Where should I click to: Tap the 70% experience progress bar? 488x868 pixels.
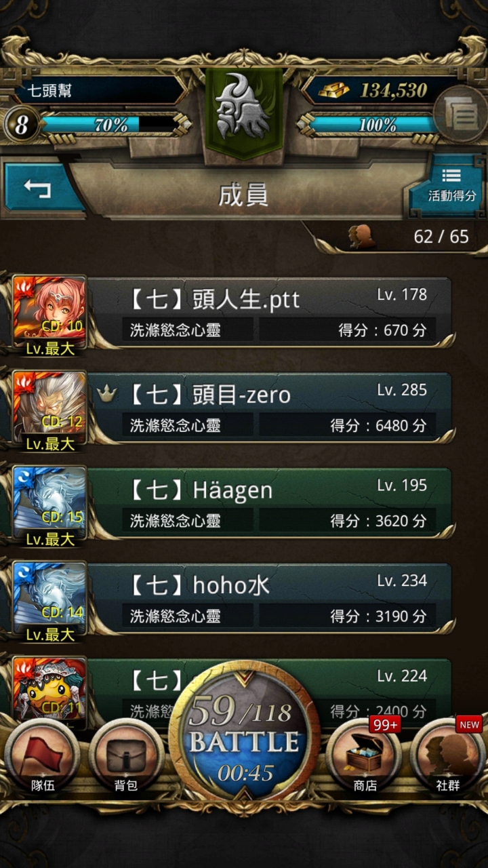110,125
